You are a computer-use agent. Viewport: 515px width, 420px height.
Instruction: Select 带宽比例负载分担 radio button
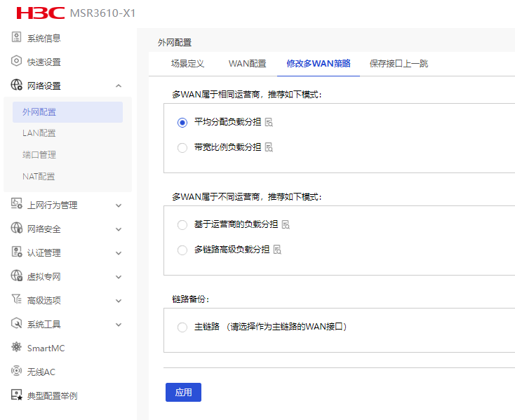(182, 148)
